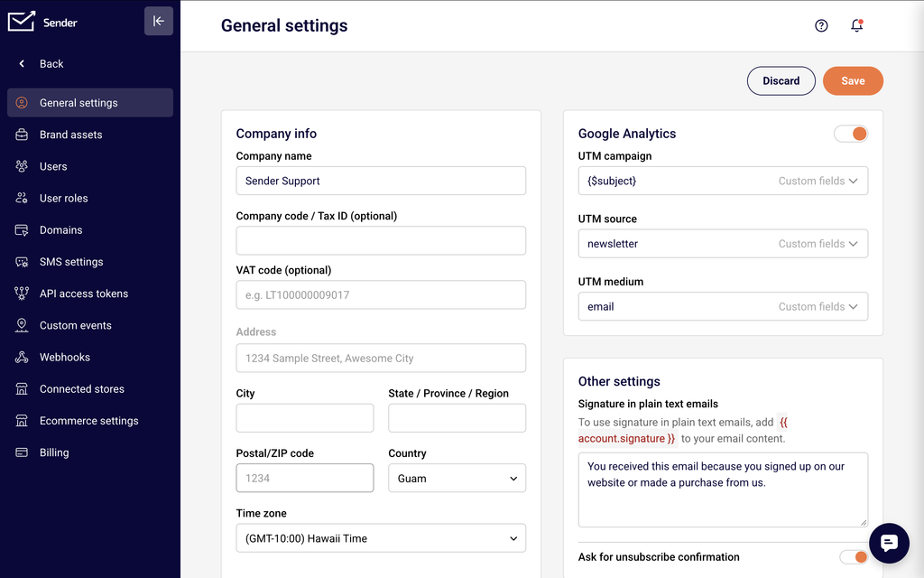Expand Custom fields for UTM campaign
924x578 pixels.
(818, 181)
